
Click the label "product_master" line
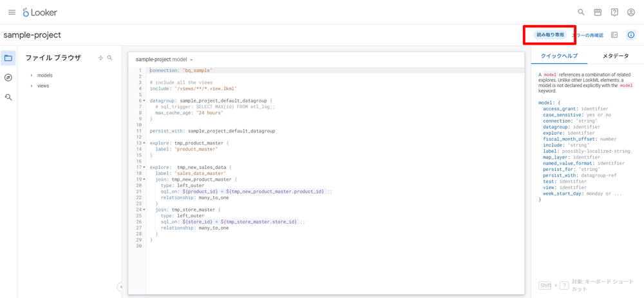point(186,149)
